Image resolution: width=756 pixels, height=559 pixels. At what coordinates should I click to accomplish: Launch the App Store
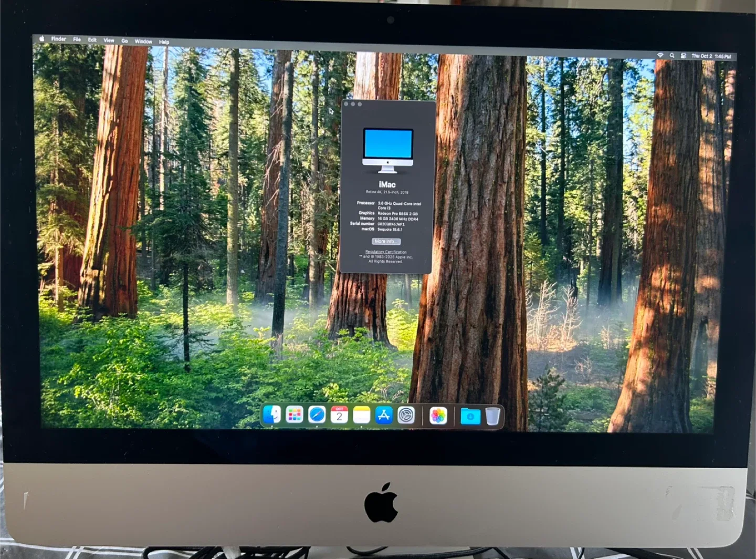click(384, 416)
